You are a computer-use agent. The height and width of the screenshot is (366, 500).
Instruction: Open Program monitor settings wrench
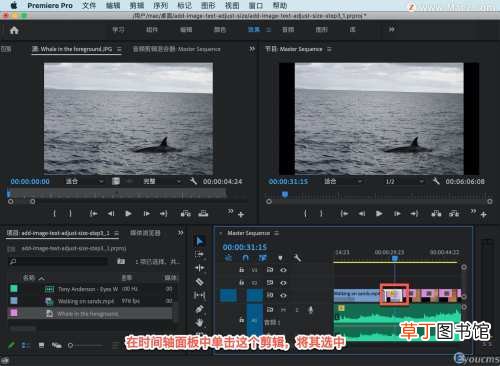click(x=436, y=181)
